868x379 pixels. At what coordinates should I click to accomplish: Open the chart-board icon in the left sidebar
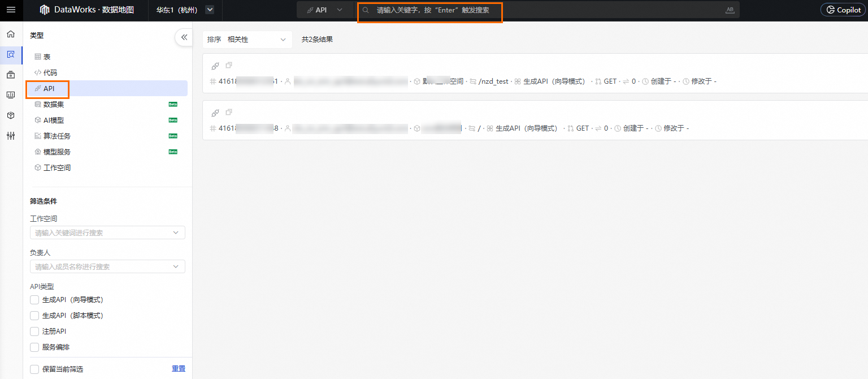(11, 95)
